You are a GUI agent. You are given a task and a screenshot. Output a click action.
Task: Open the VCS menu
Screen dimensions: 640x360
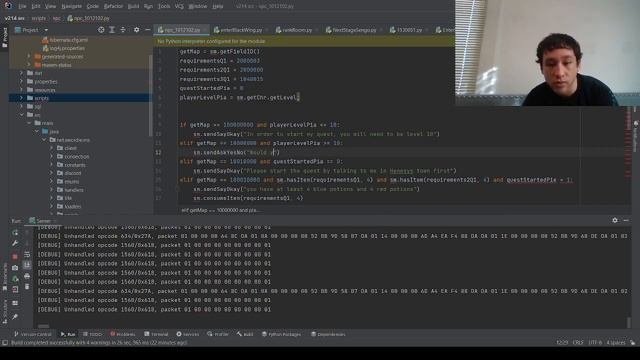point(179,6)
